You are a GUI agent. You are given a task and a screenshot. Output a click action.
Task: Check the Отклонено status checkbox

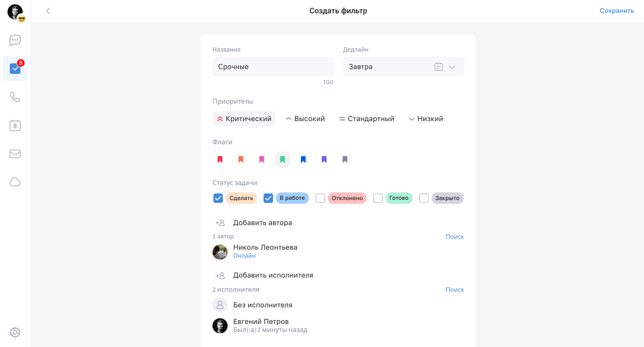[x=320, y=198]
